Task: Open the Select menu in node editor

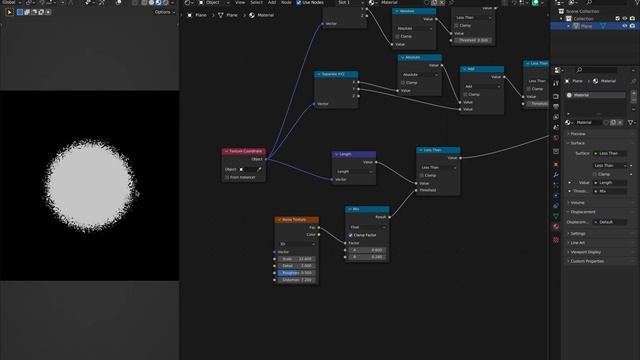Action: point(256,2)
